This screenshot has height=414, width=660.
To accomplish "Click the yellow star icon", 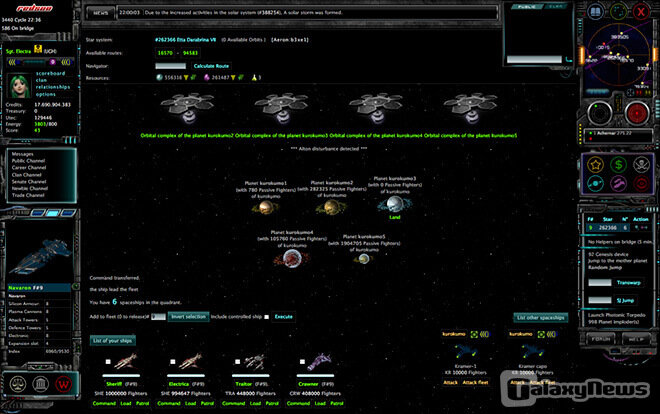I will tap(596, 165).
